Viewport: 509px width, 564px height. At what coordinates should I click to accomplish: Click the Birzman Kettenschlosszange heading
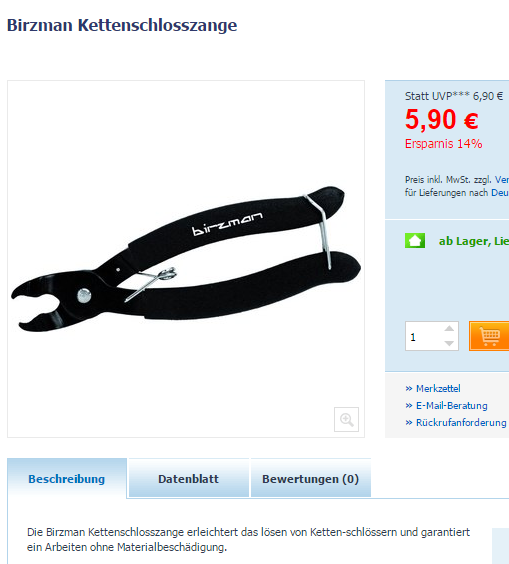(x=122, y=26)
